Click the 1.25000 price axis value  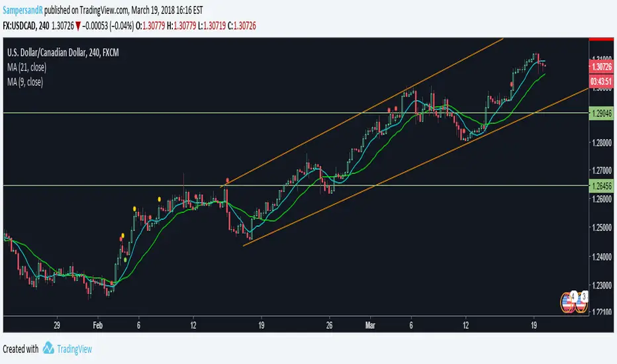coord(602,228)
